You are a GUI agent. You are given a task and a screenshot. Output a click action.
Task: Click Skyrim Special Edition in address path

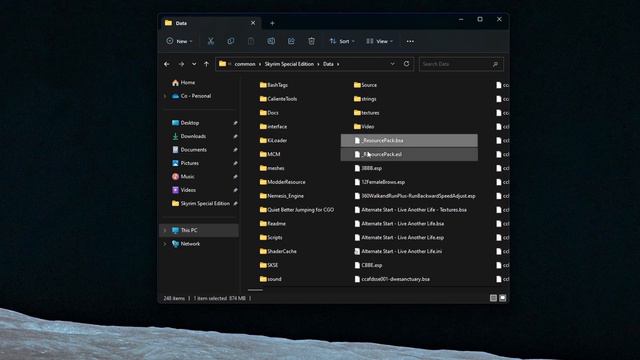[x=289, y=64]
